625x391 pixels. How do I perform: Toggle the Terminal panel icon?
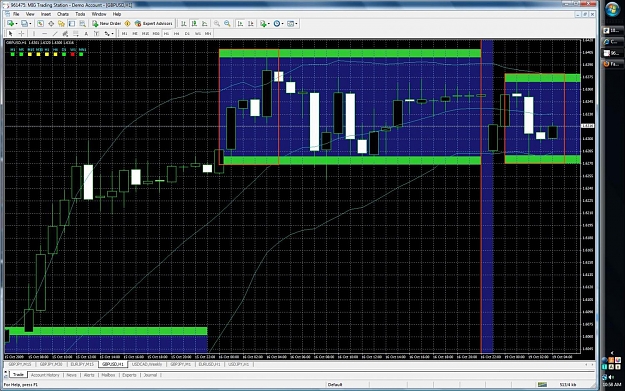(72, 24)
